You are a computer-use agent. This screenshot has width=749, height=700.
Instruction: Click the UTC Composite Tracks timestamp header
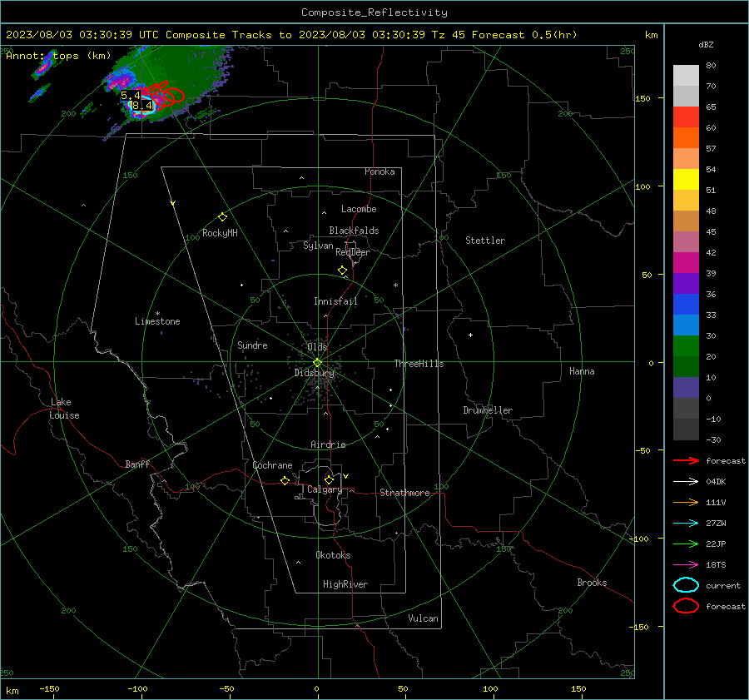pyautogui.click(x=291, y=35)
